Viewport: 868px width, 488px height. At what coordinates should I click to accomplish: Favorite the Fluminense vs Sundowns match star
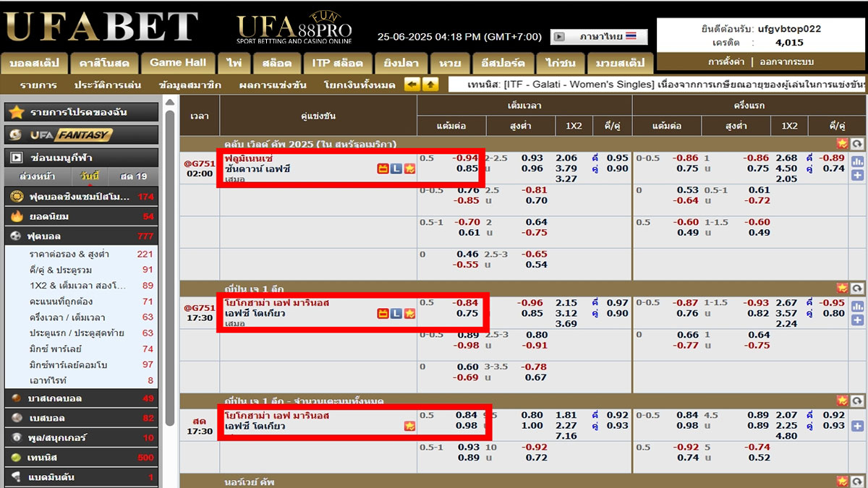point(409,169)
